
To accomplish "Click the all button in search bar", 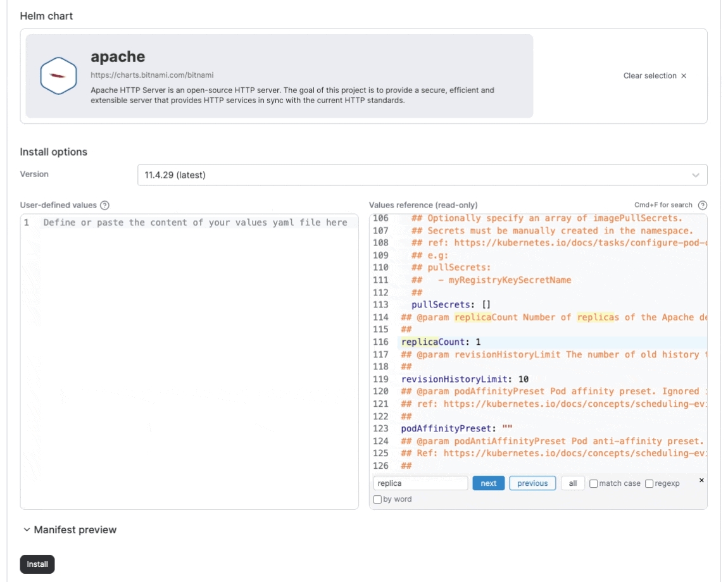I will [x=572, y=483].
